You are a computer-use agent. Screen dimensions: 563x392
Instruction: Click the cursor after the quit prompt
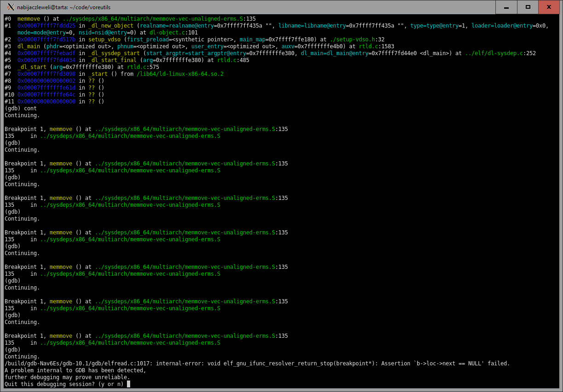pos(129,384)
